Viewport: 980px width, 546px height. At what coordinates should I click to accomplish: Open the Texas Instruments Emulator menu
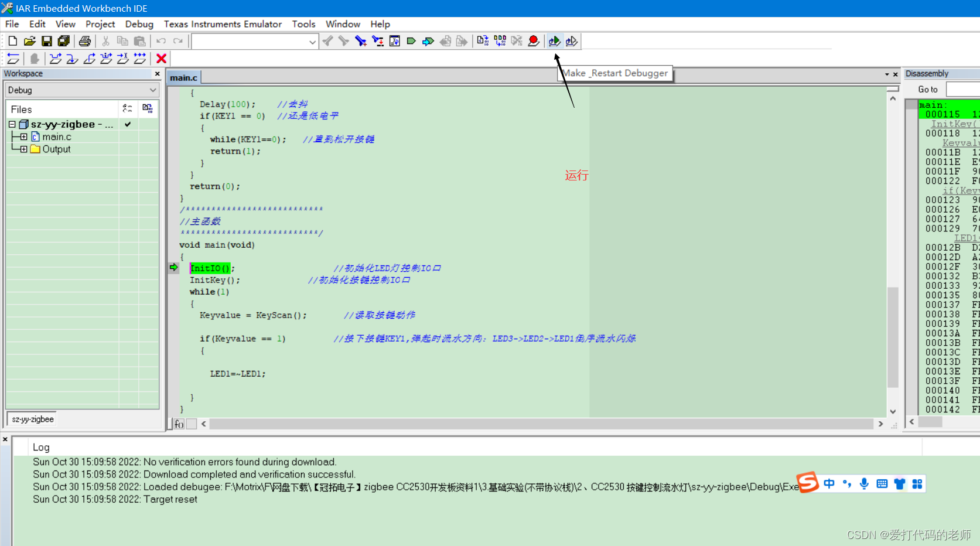223,24
